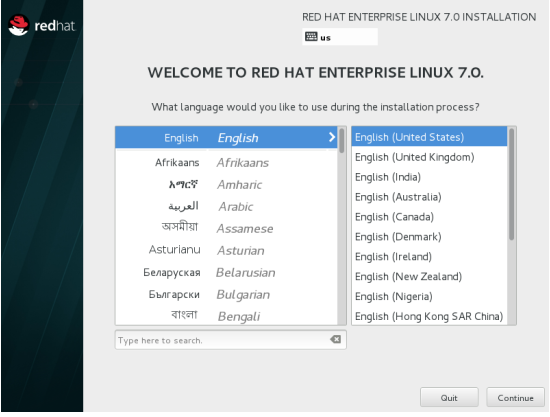The width and height of the screenshot is (550, 417).
Task: Choose Belarusian language
Action: coord(226,273)
